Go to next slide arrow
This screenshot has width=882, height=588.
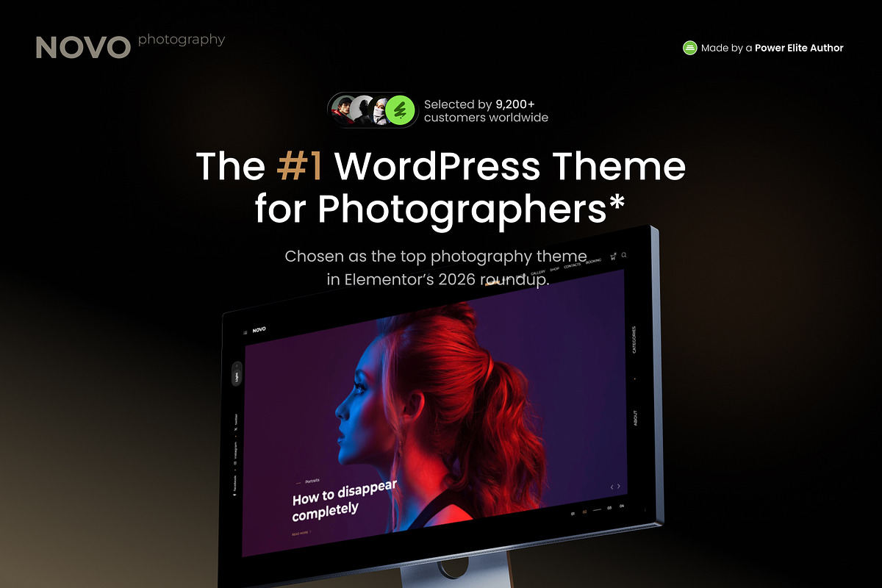619,486
